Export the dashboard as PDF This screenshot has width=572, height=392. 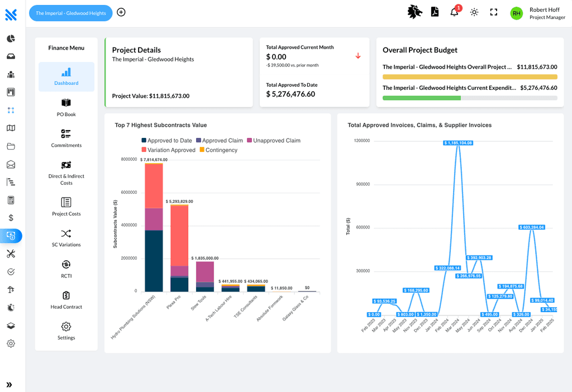click(435, 12)
